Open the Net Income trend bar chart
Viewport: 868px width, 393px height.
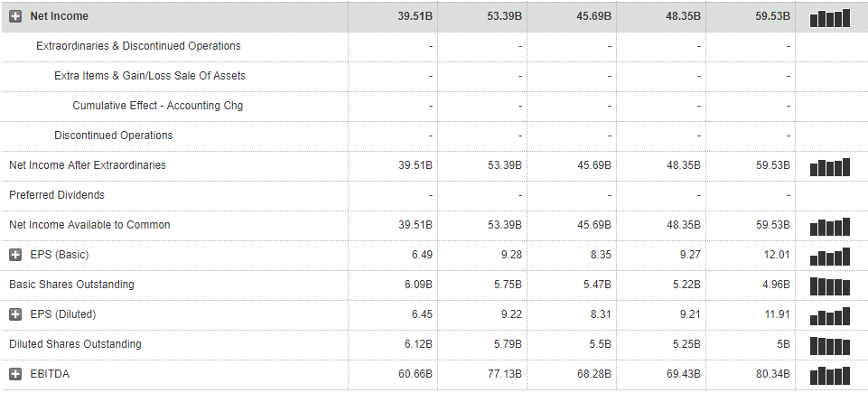(x=830, y=17)
